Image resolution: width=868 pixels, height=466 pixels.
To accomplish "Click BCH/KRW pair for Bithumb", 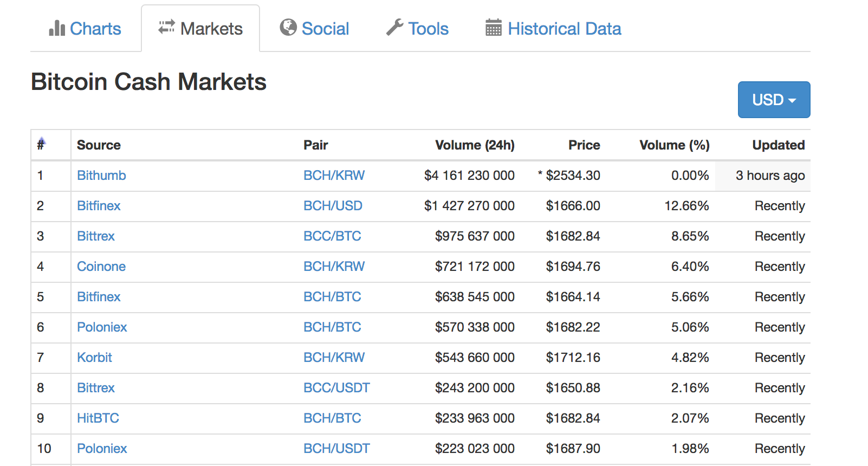I will point(334,176).
